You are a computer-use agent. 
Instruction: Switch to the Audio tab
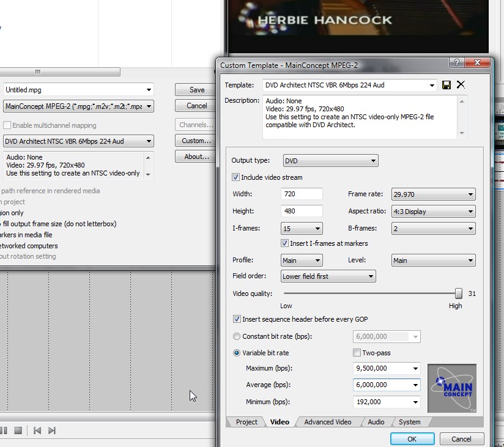376,422
